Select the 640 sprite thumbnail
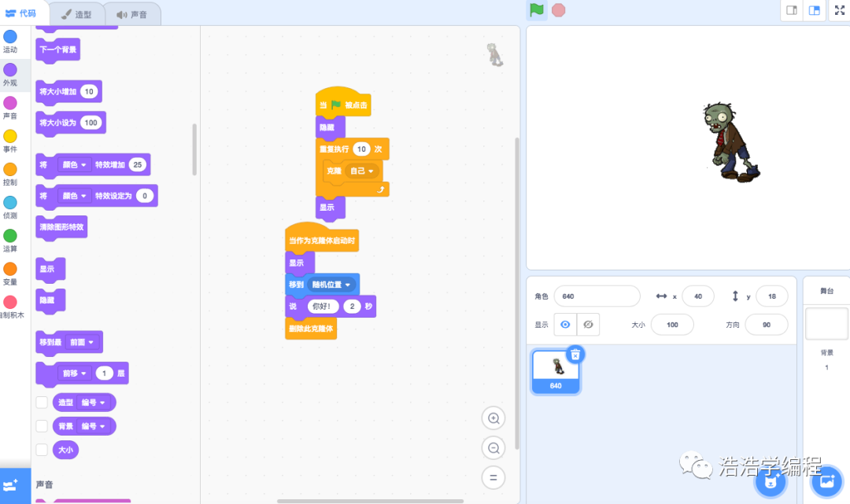The image size is (850, 504). pos(556,372)
